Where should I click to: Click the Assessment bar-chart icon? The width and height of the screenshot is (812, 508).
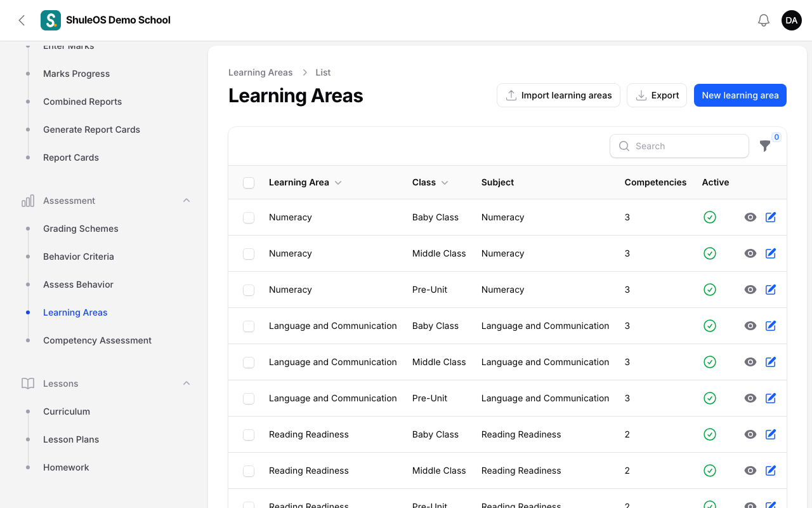click(28, 201)
